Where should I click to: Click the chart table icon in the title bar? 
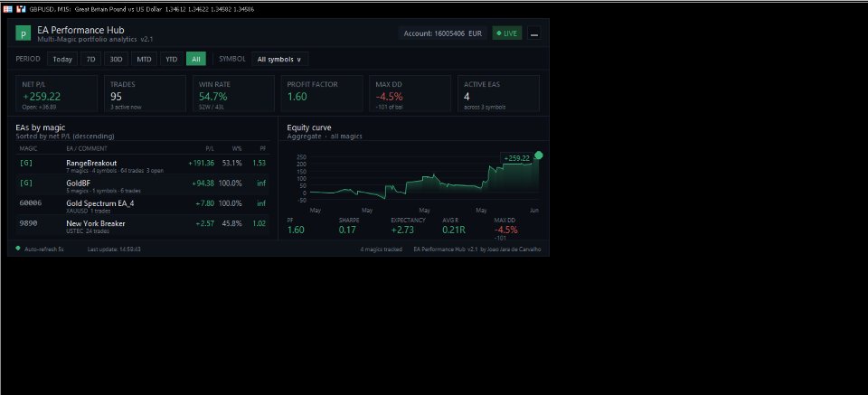(x=8, y=9)
